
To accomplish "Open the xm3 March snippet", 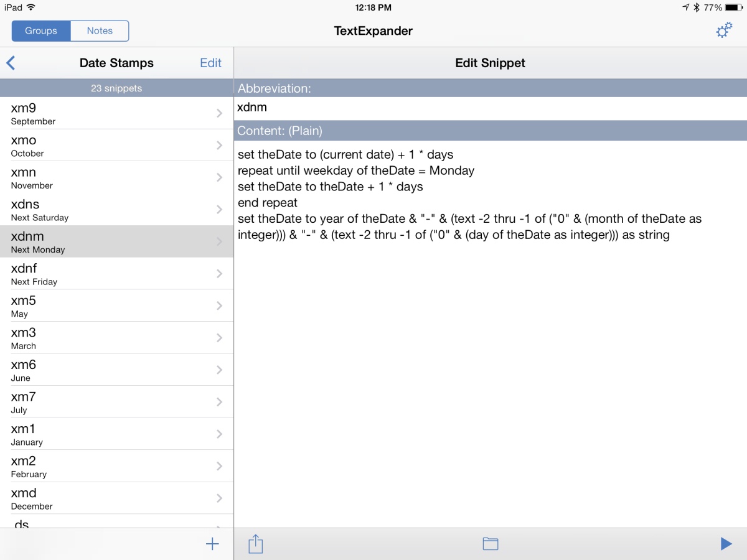I will click(x=117, y=338).
